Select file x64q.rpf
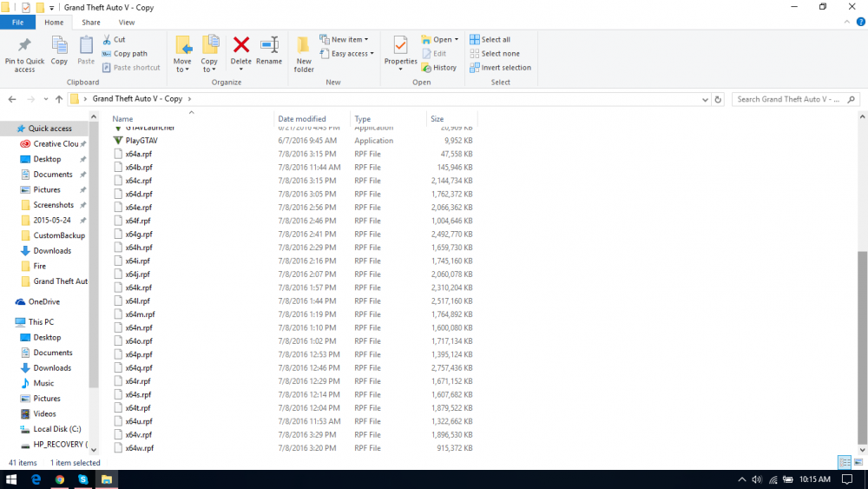The image size is (868, 489). coord(139,367)
